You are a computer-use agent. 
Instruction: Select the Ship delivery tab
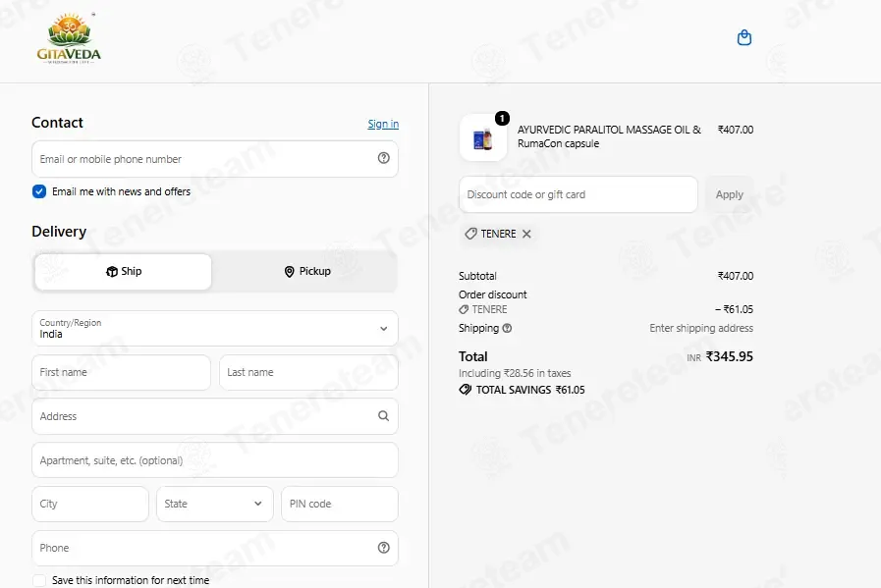[123, 271]
